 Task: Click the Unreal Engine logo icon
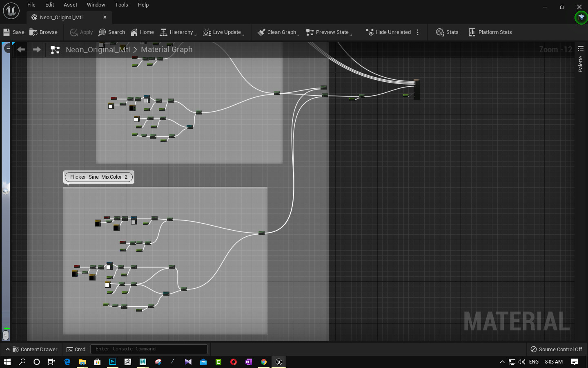click(11, 11)
